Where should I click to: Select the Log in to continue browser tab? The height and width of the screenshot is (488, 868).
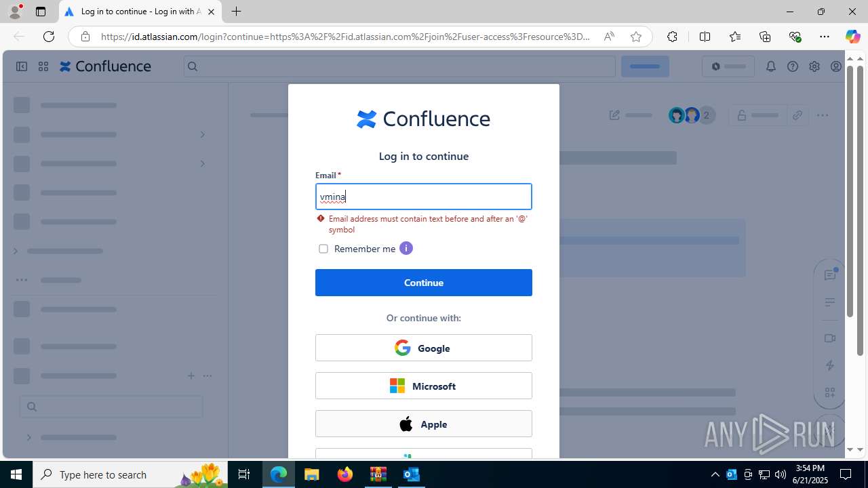139,12
